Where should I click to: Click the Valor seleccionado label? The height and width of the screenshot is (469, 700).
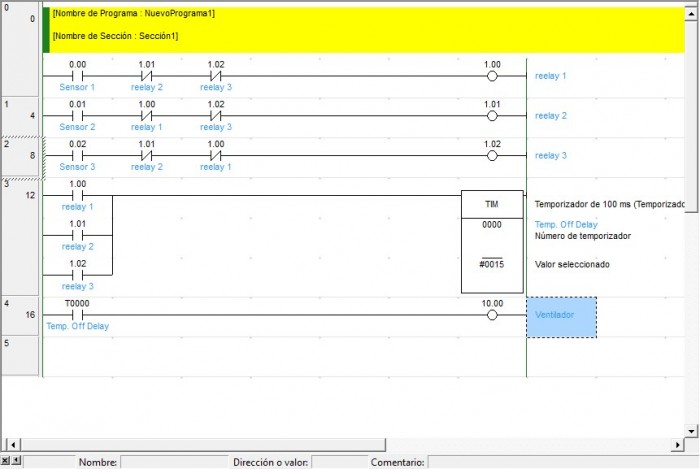(x=572, y=264)
